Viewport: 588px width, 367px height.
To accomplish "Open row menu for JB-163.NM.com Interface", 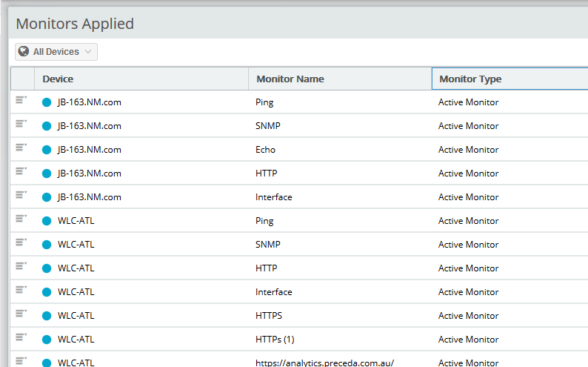I will (21, 195).
